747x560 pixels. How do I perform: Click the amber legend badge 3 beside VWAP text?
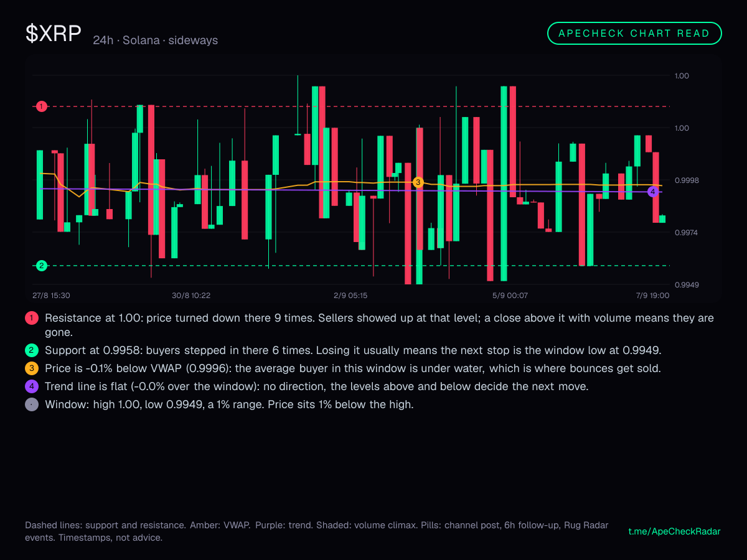pos(32,368)
